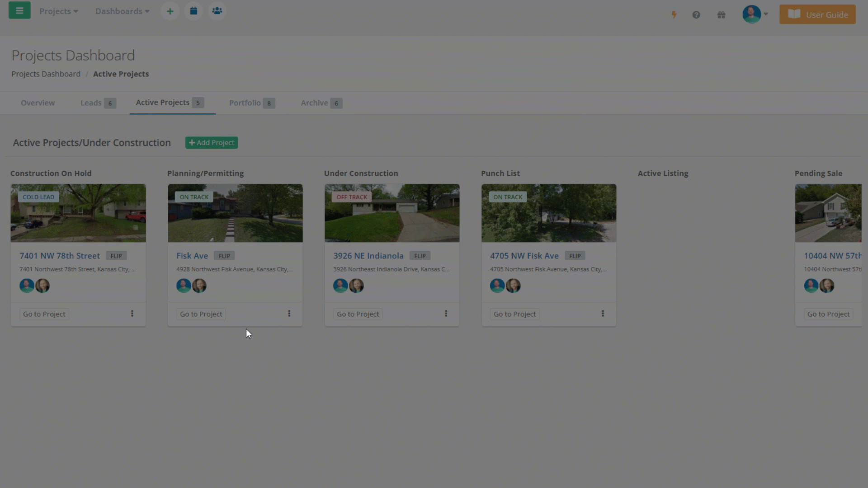
Task: Open kebab menu on 7401 NW 78th Street card
Action: tap(132, 314)
